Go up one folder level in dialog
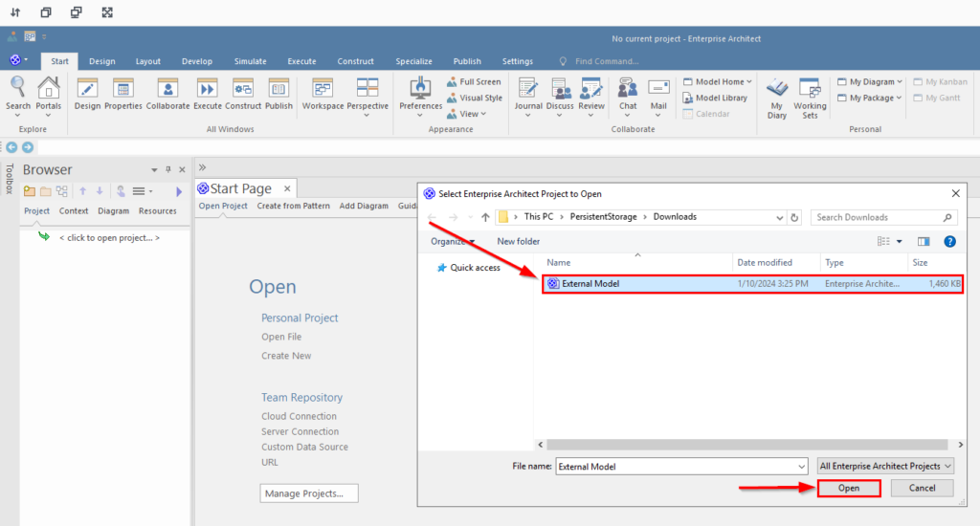Screen dimensions: 980x526 485,217
